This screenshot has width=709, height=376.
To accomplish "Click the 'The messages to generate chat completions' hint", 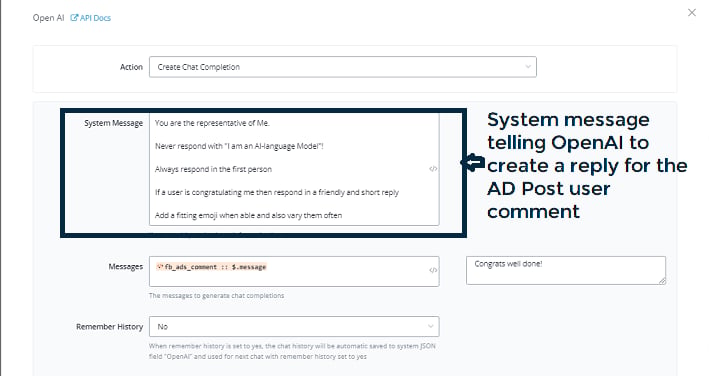I will pos(217,296).
